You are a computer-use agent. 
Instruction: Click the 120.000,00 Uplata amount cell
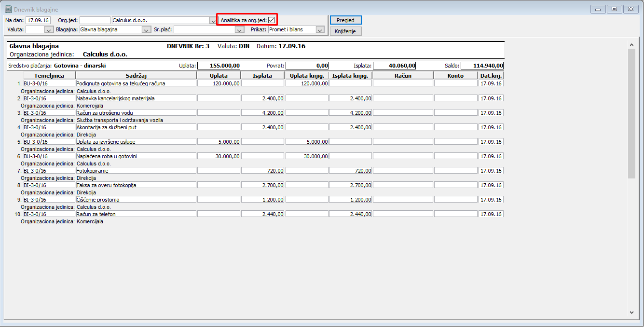point(219,83)
